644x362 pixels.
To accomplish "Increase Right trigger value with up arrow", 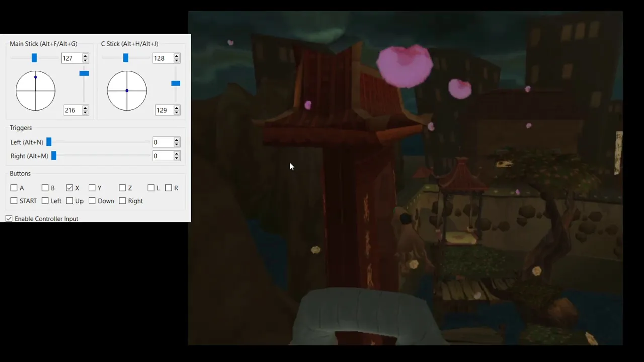I will click(x=177, y=153).
